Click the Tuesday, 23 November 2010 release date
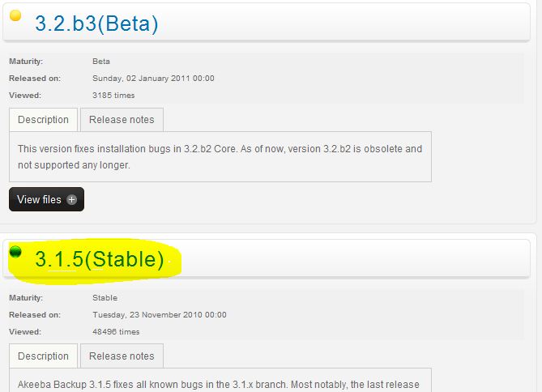 [x=160, y=315]
